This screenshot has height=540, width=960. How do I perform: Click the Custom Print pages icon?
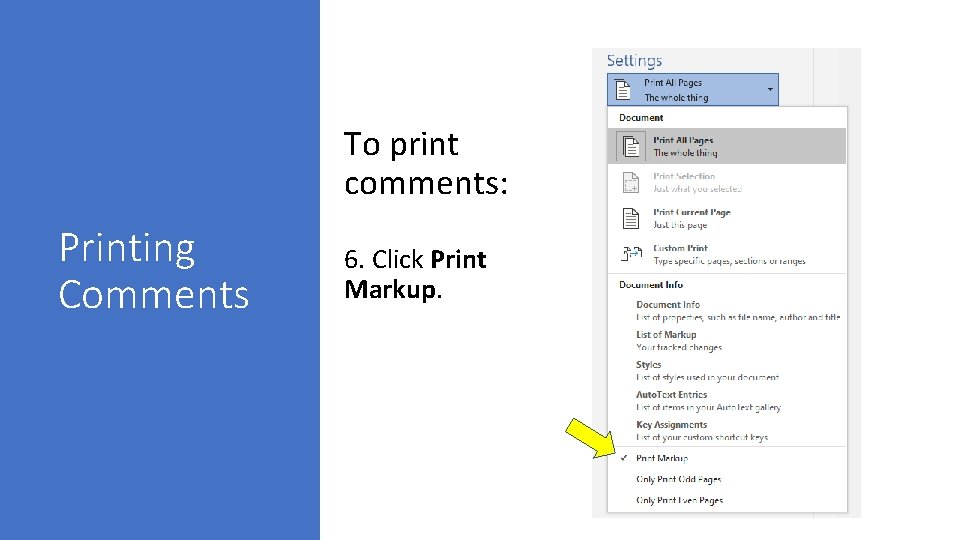click(631, 253)
